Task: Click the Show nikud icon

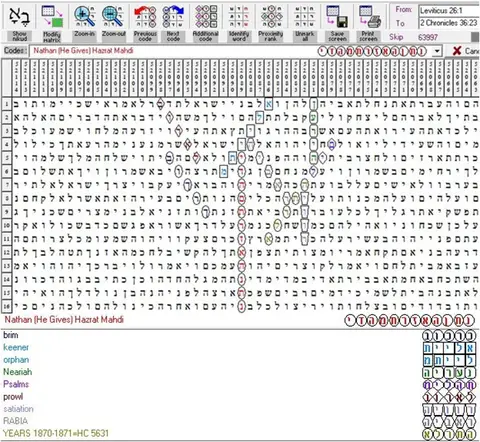Action: click(19, 16)
